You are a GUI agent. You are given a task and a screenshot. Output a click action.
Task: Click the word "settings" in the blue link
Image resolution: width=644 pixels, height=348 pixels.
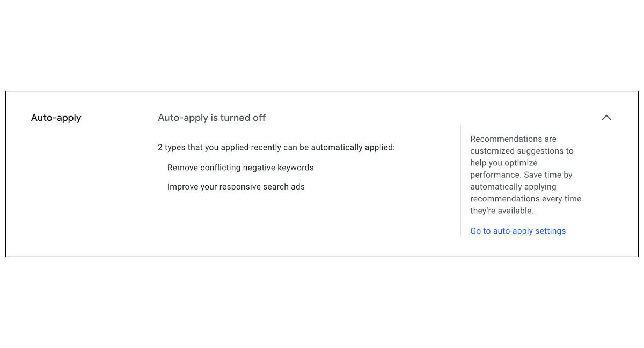(x=550, y=231)
